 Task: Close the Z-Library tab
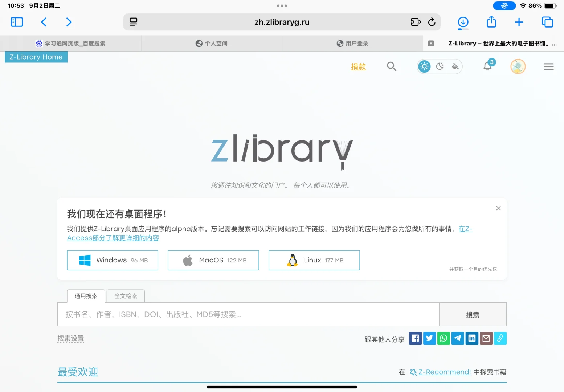[x=431, y=44]
